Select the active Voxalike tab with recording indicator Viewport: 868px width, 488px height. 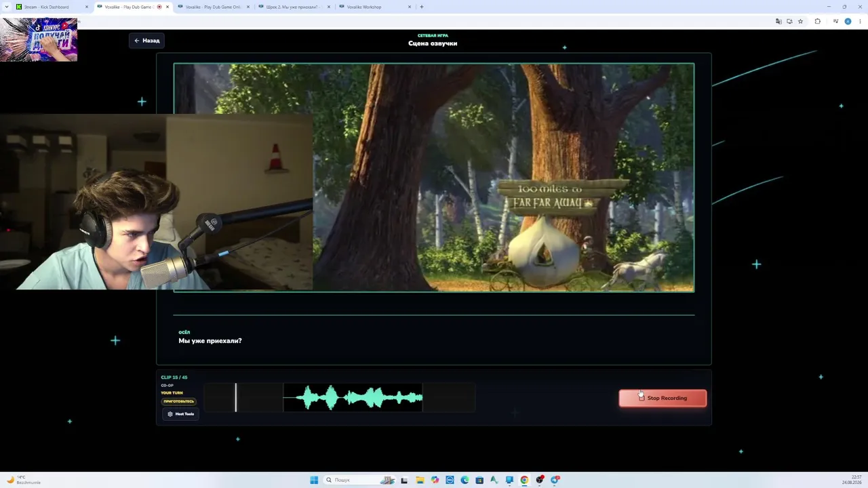tap(133, 7)
